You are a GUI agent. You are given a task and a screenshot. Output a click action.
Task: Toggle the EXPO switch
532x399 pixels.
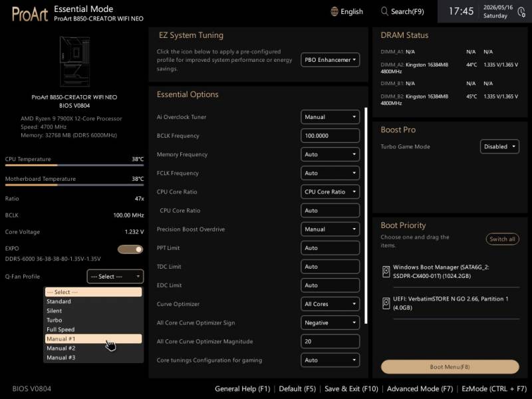[130, 249]
